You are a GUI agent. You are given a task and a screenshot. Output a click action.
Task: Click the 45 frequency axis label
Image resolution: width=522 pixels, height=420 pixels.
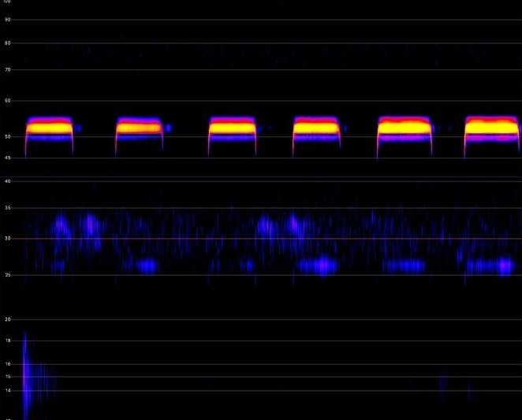point(7,158)
